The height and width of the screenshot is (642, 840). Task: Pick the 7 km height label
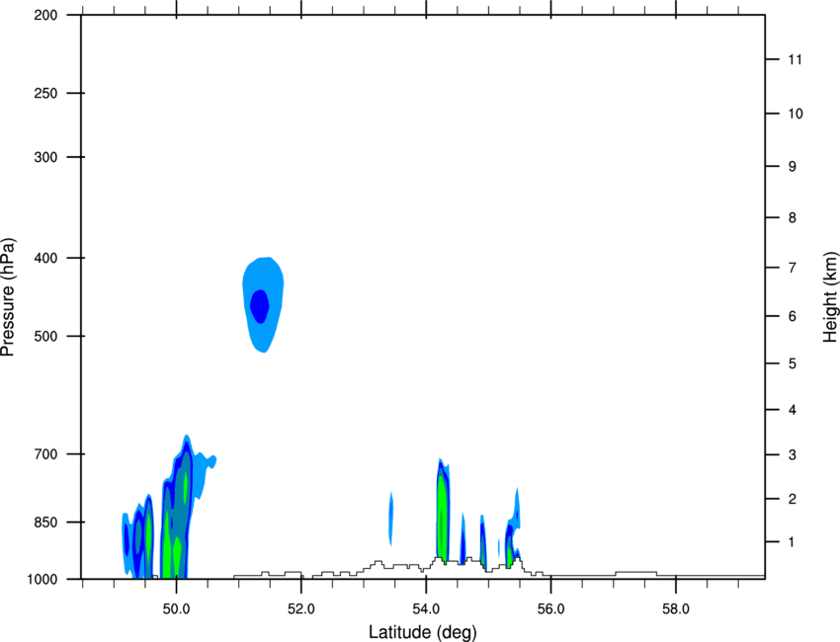point(792,268)
